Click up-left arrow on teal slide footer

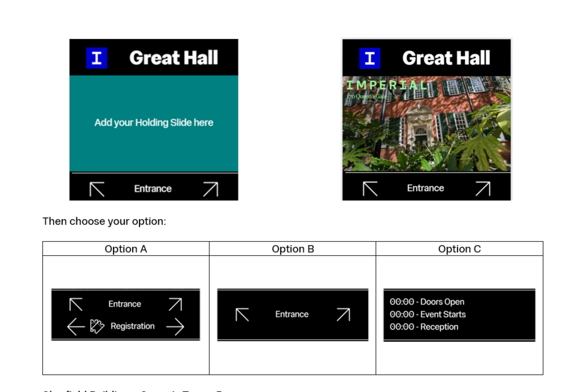97,189
